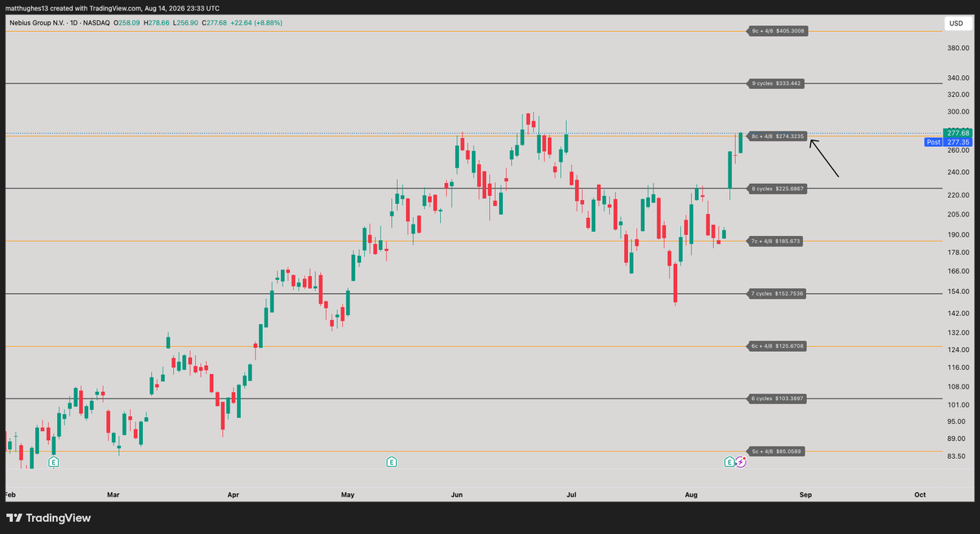Click the February earnings E marker
The width and height of the screenshot is (980, 534).
point(53,462)
